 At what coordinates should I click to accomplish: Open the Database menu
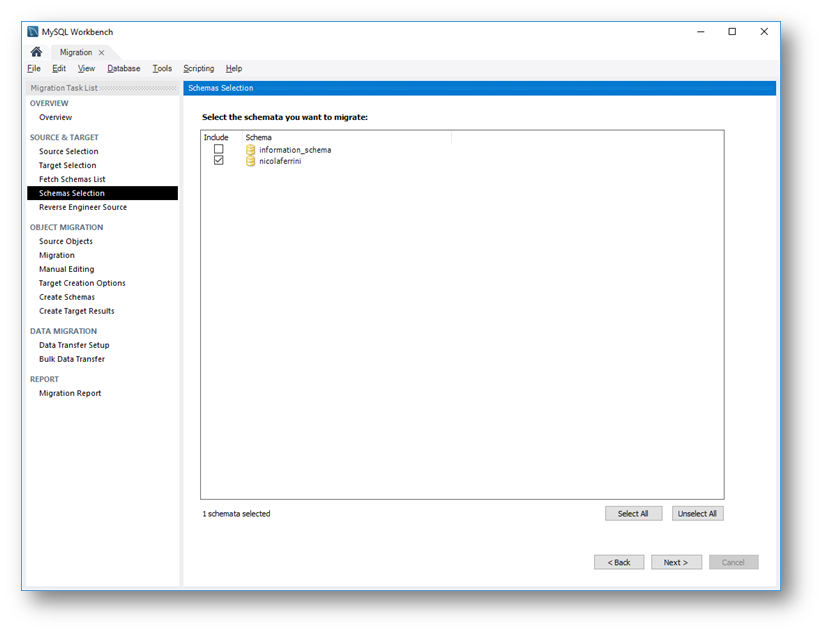pos(124,68)
